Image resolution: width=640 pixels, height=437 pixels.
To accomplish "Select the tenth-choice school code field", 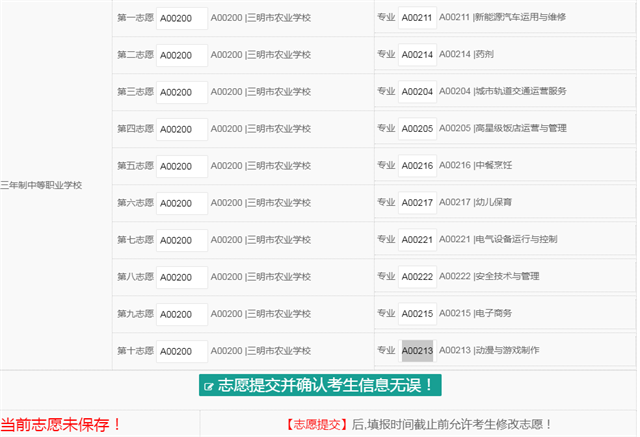I will coord(182,351).
